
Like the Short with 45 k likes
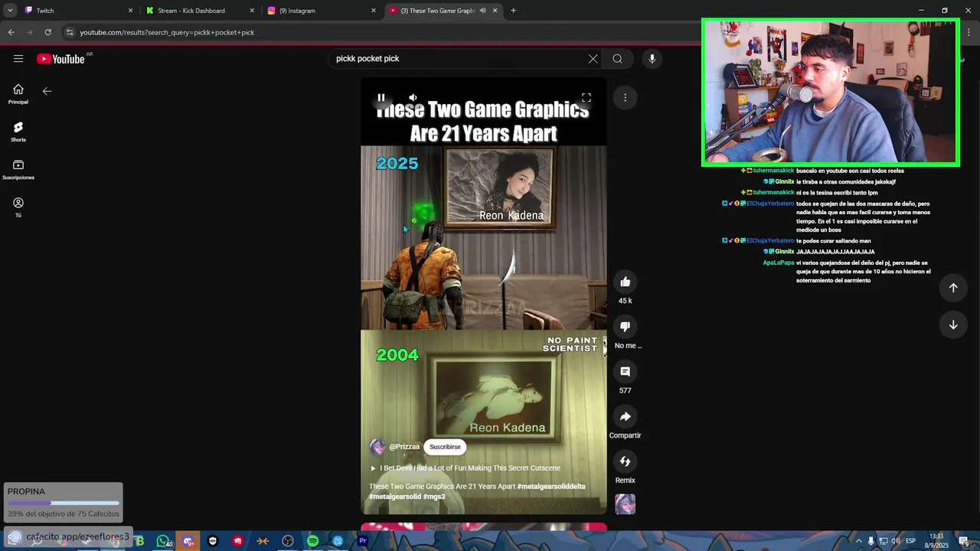pos(625,282)
